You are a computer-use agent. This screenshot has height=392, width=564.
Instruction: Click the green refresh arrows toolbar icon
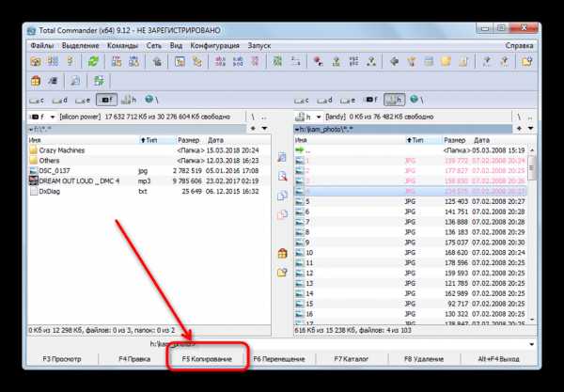click(94, 62)
